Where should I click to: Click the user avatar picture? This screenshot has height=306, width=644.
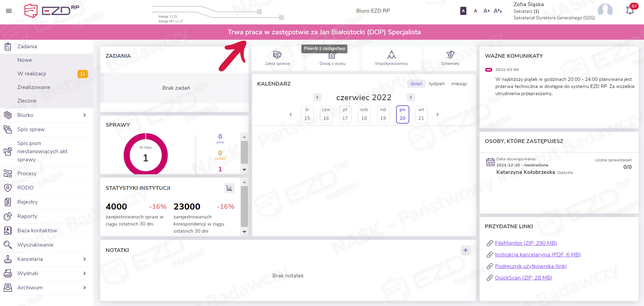(x=605, y=11)
